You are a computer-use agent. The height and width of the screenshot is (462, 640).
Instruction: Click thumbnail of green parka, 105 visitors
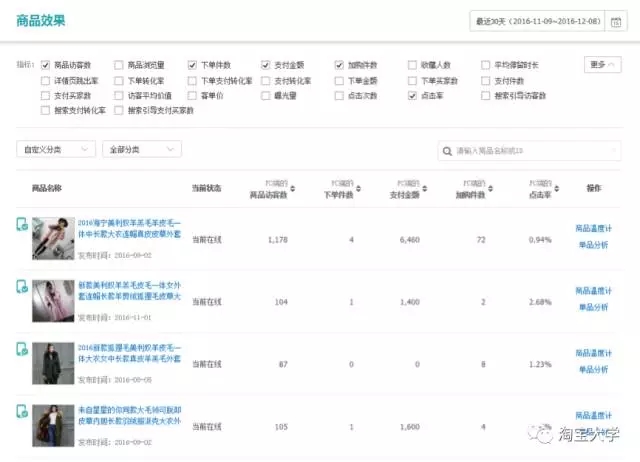click(x=53, y=426)
